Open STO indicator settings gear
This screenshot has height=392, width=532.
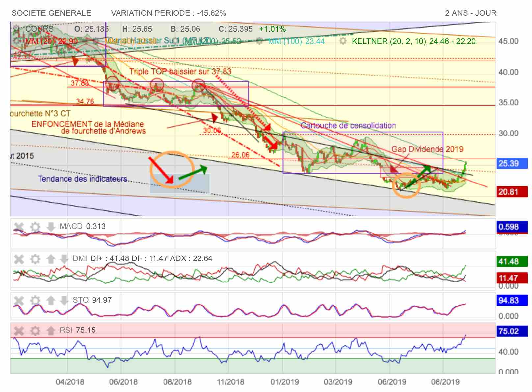(35, 300)
